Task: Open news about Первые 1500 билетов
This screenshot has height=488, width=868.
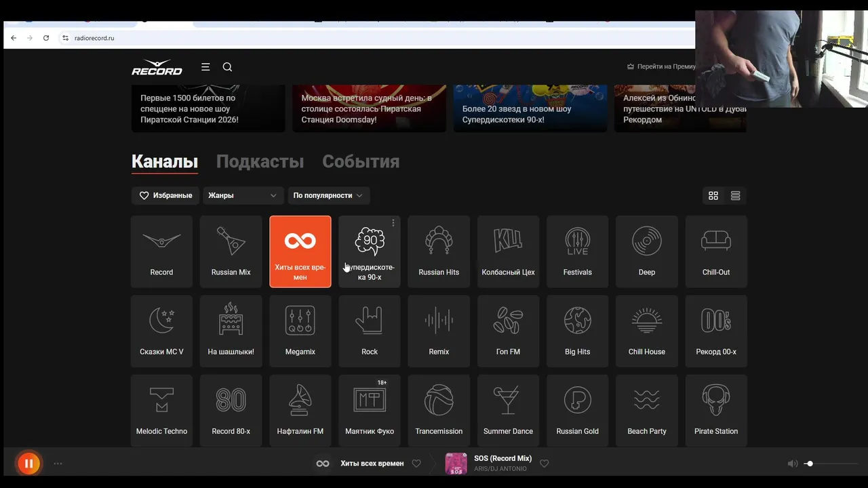Action: (208, 108)
